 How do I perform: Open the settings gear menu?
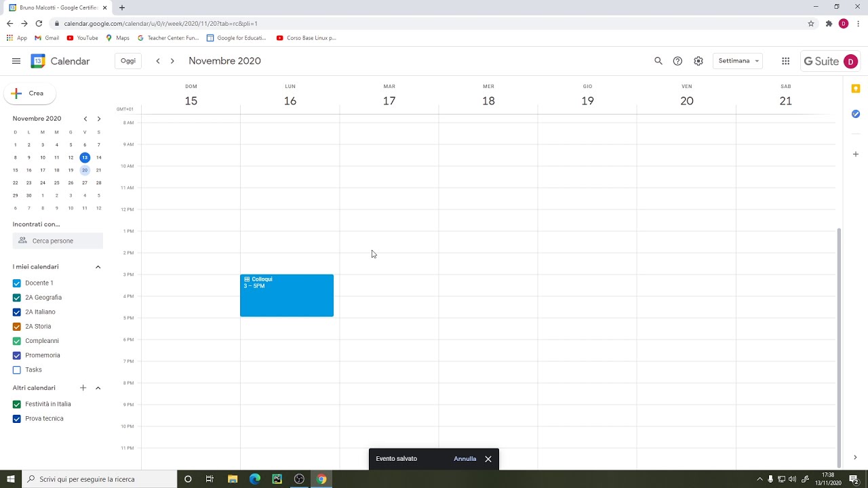[698, 61]
